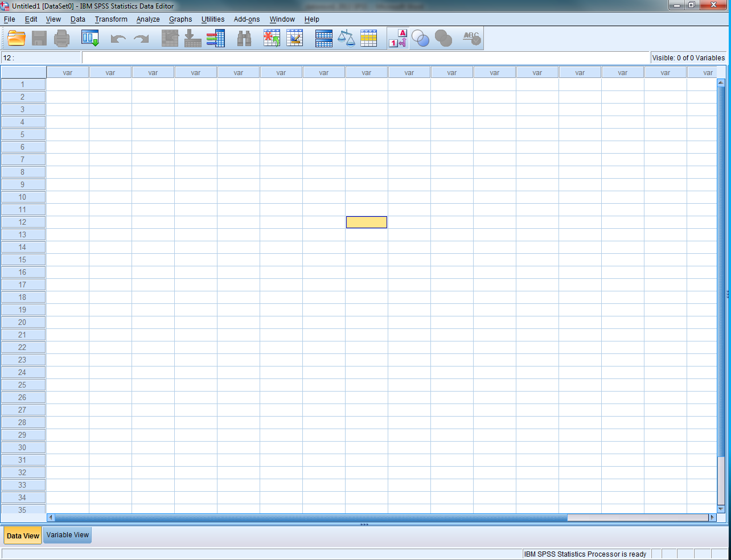731x560 pixels.
Task: Click the highlighted active cell in row 12
Action: [x=367, y=222]
